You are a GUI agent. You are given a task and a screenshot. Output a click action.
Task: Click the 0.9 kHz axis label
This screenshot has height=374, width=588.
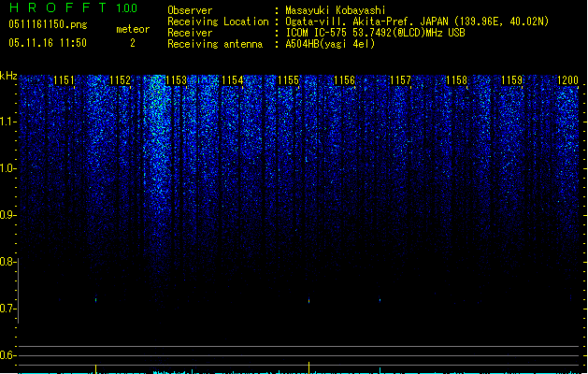tap(8, 215)
